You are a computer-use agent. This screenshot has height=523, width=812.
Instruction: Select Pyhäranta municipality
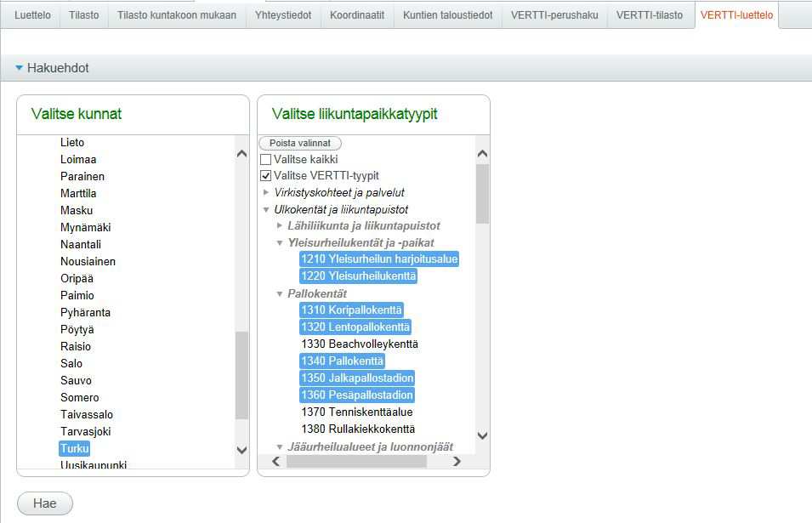pos(85,313)
